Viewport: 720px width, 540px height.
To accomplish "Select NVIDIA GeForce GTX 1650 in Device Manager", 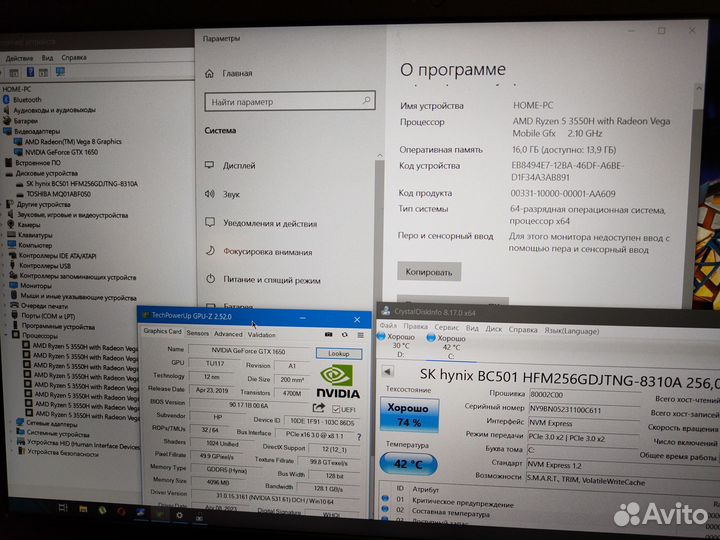I will coord(61,152).
